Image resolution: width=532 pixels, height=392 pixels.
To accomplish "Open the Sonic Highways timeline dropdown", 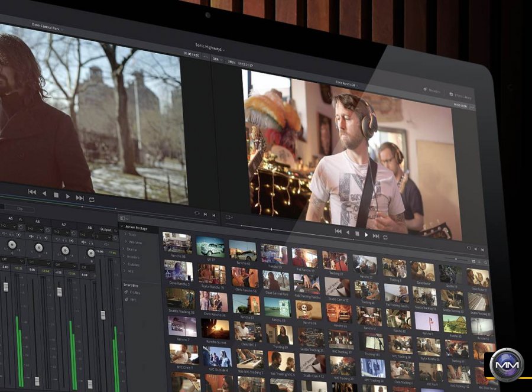I will coord(209,47).
